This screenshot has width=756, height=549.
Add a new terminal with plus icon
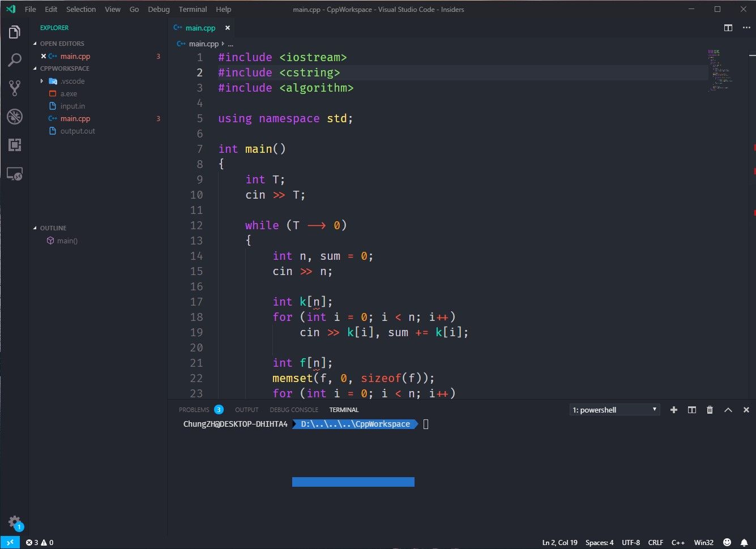pos(674,410)
